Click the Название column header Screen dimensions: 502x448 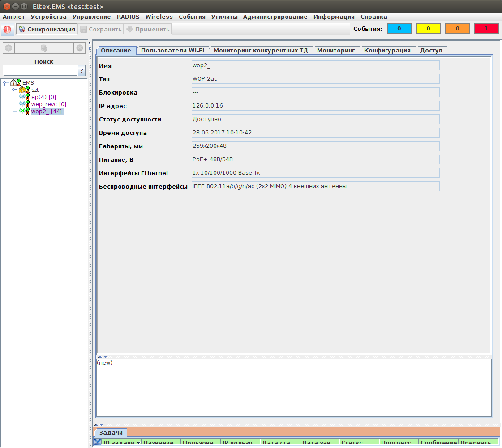[x=161, y=443]
